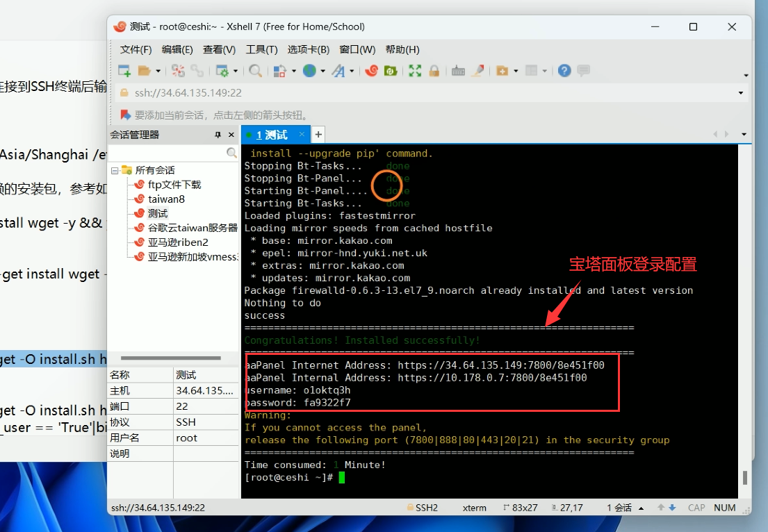Image resolution: width=768 pixels, height=532 pixels.
Task: Select the ftp文件下载 session
Action: click(174, 185)
